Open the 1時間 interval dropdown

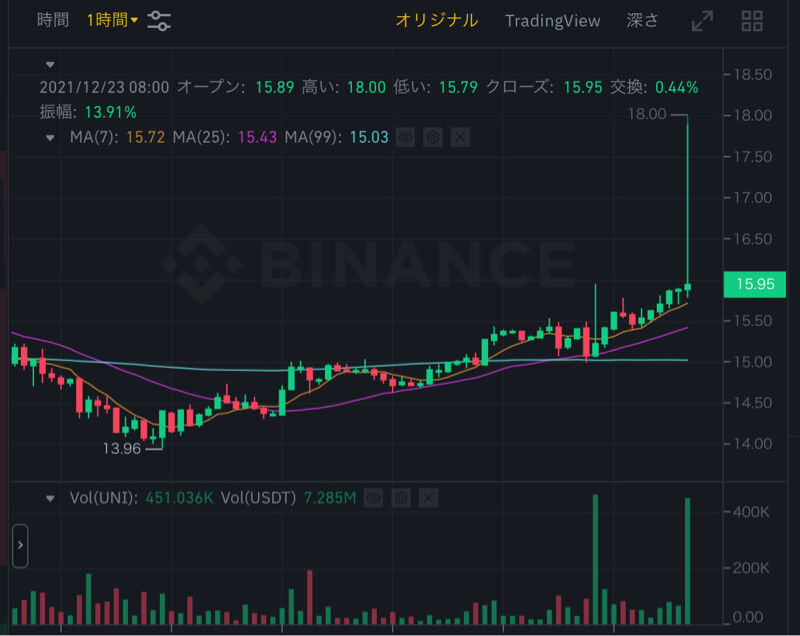pos(112,20)
